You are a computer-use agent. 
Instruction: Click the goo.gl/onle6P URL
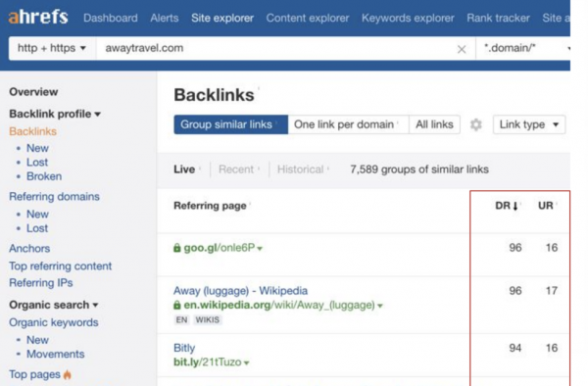point(219,248)
